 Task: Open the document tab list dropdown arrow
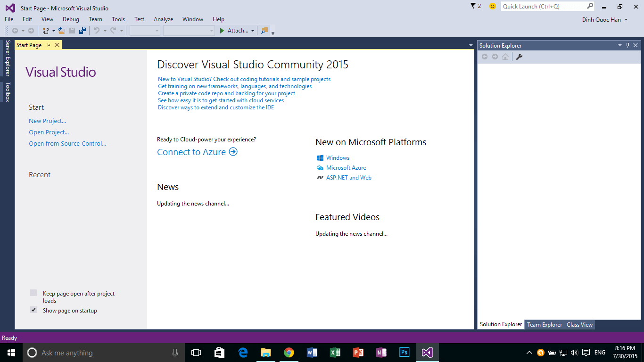point(471,45)
